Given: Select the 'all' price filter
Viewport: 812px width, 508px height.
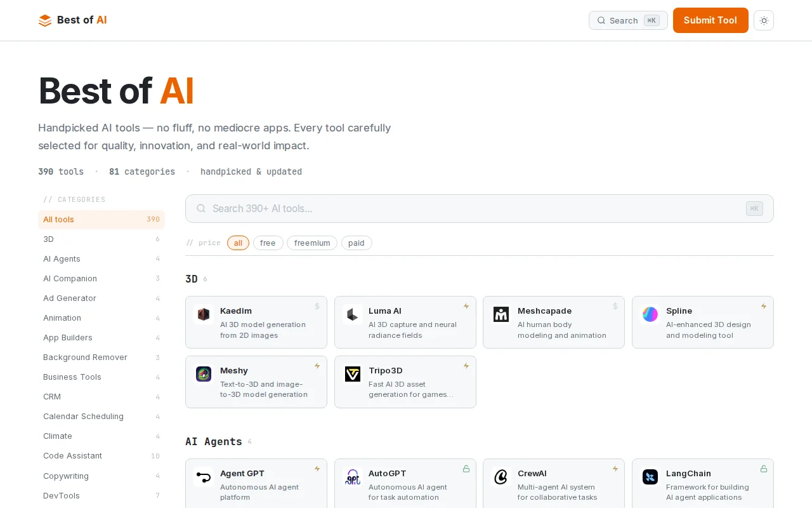Looking at the screenshot, I should [x=238, y=243].
